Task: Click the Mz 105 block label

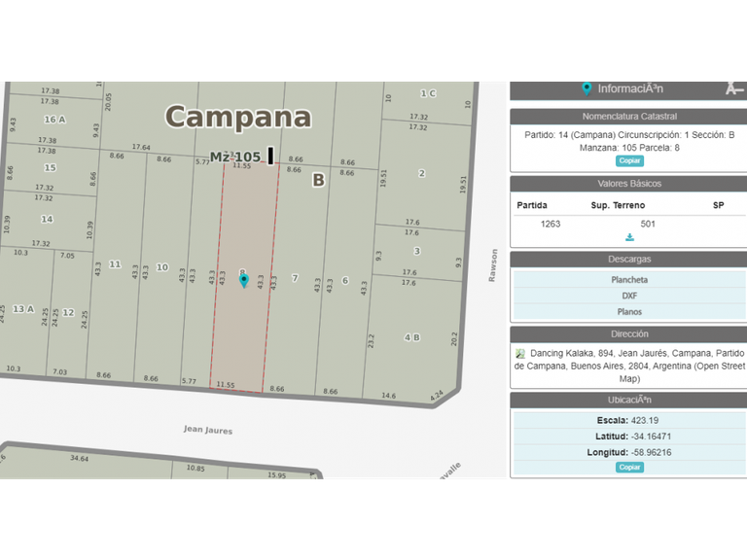Action: (x=235, y=157)
